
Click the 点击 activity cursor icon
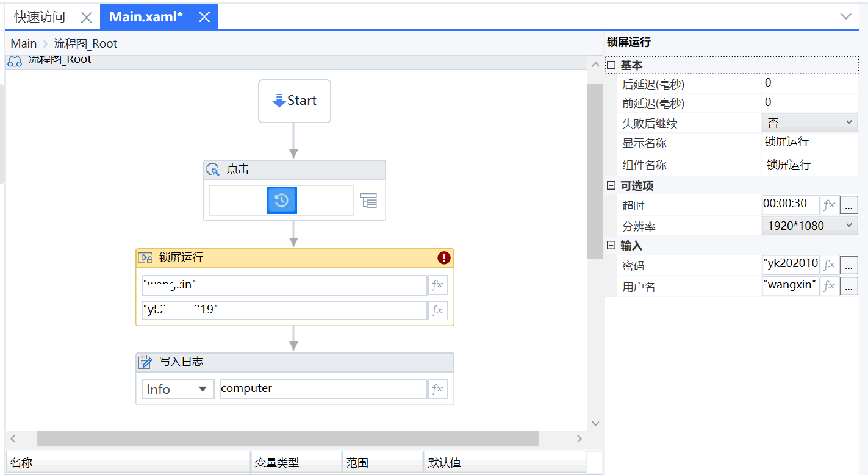[213, 170]
